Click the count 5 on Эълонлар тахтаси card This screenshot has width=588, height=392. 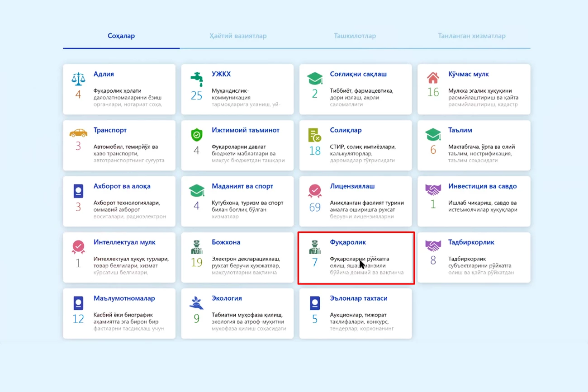pyautogui.click(x=315, y=319)
